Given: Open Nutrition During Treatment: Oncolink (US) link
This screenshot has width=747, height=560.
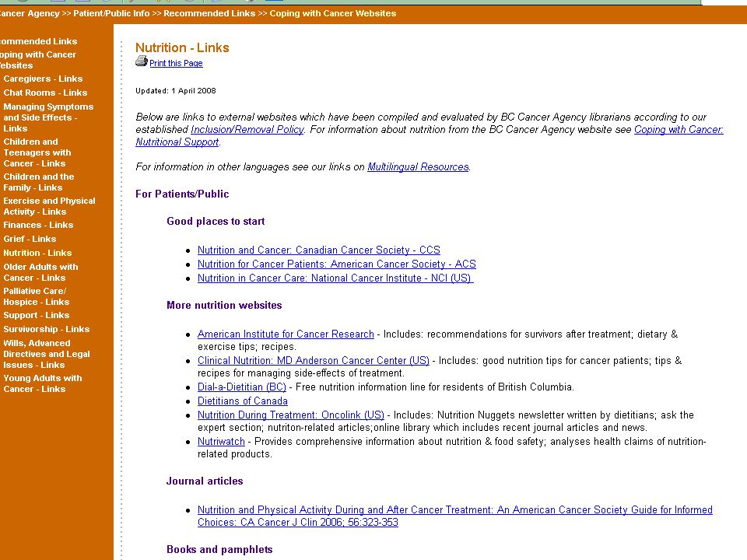Looking at the screenshot, I should 290,415.
